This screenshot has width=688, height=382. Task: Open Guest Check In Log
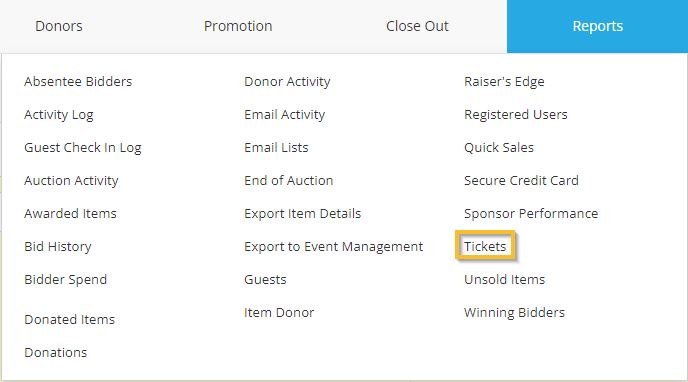83,148
